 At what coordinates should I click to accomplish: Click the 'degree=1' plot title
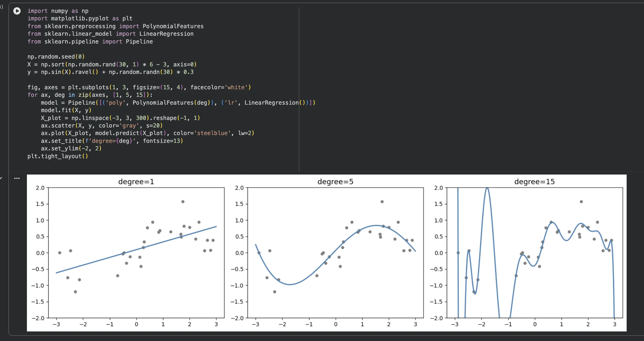tap(136, 182)
